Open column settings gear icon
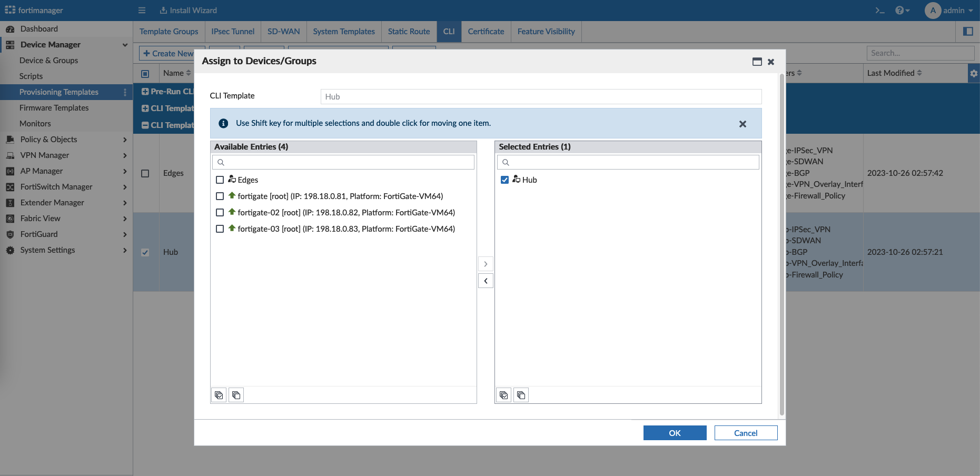Screen dimensions: 980x476 click(x=974, y=73)
